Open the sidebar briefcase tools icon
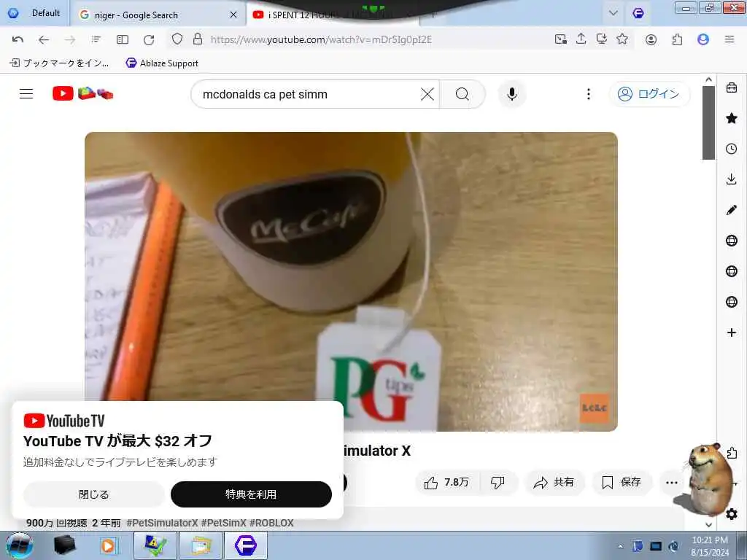The width and height of the screenshot is (747, 560). tap(732, 87)
